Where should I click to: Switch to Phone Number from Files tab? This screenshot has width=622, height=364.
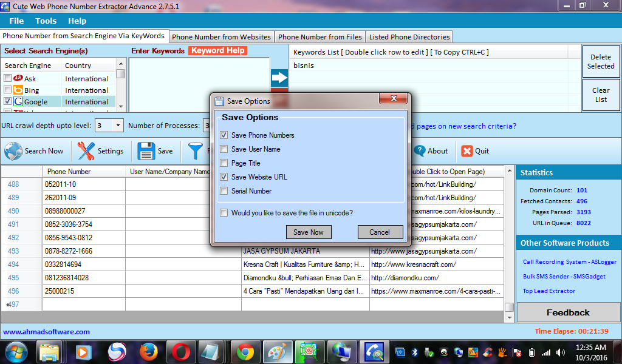tap(320, 37)
